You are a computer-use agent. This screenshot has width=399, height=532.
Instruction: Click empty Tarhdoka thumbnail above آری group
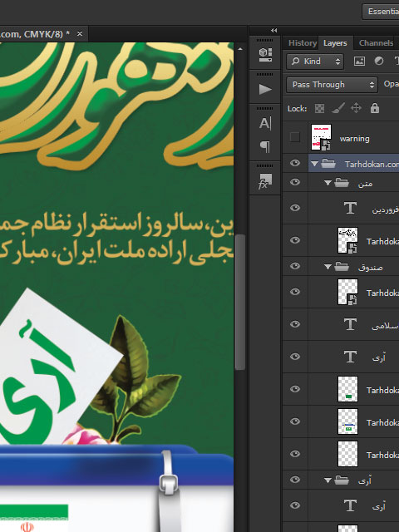pos(347,454)
